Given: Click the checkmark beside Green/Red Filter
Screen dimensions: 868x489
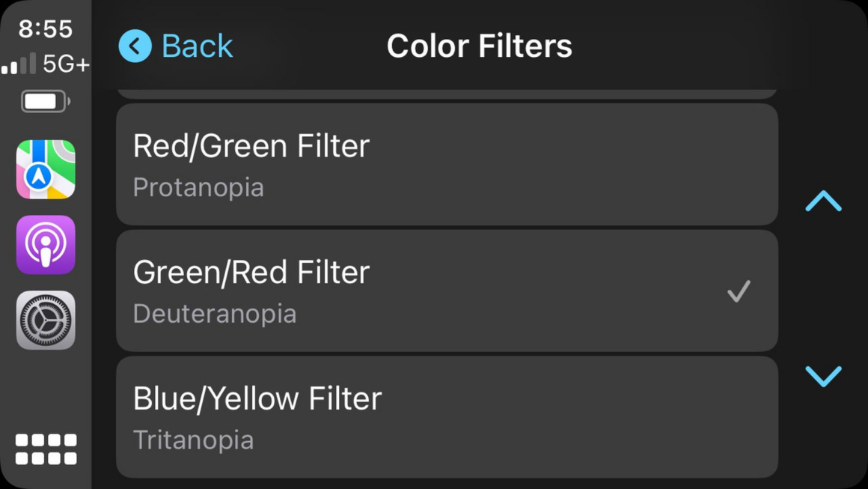Looking at the screenshot, I should 739,291.
